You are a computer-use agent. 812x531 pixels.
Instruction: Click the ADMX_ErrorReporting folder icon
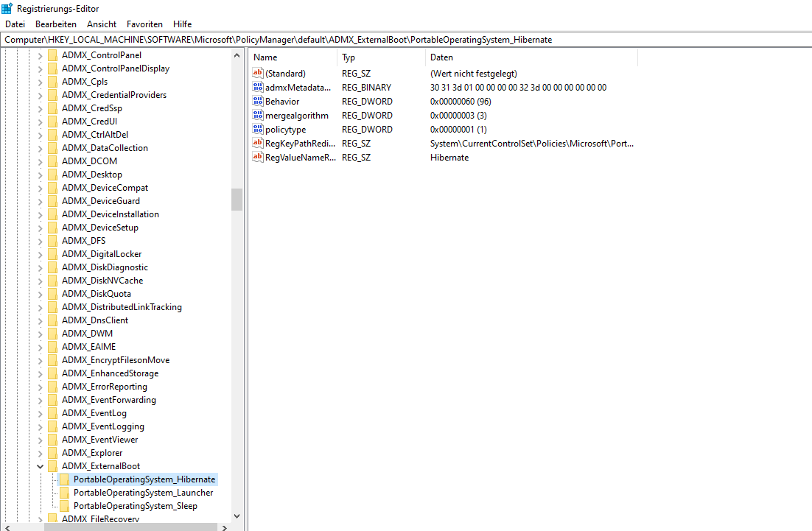[x=52, y=387]
